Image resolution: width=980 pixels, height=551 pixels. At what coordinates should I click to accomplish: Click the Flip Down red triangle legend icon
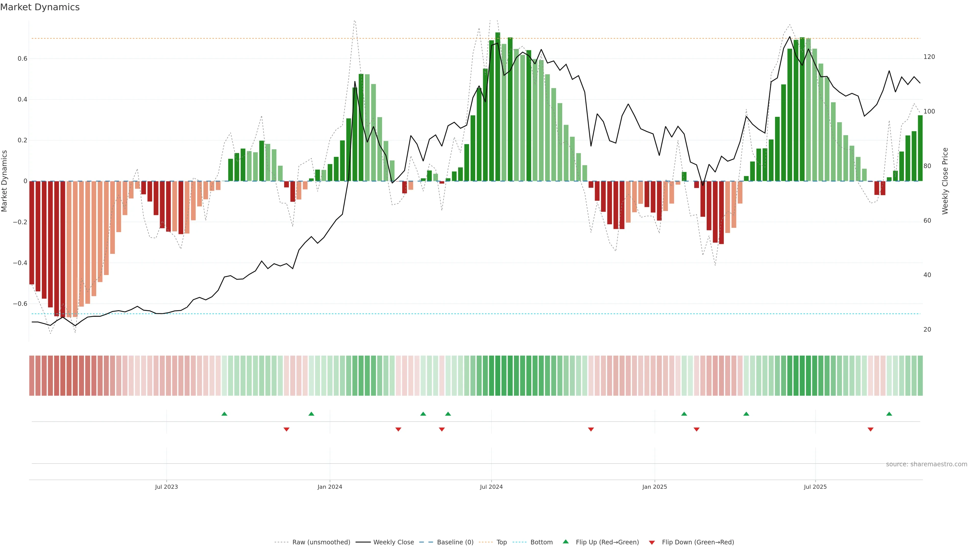coord(652,542)
